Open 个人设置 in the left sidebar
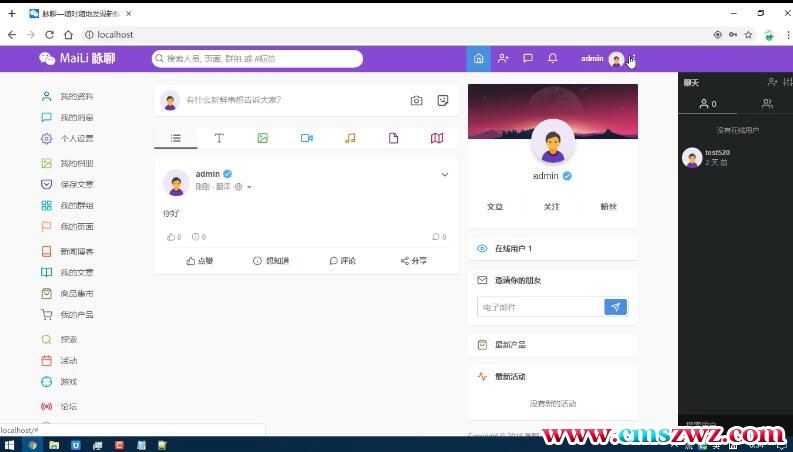 pos(76,139)
